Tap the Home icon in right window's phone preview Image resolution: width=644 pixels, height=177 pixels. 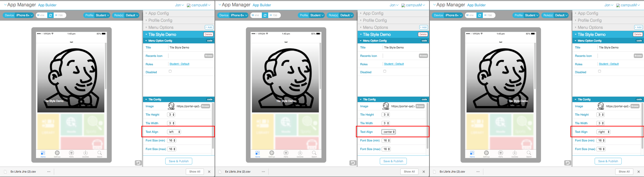[472, 154]
